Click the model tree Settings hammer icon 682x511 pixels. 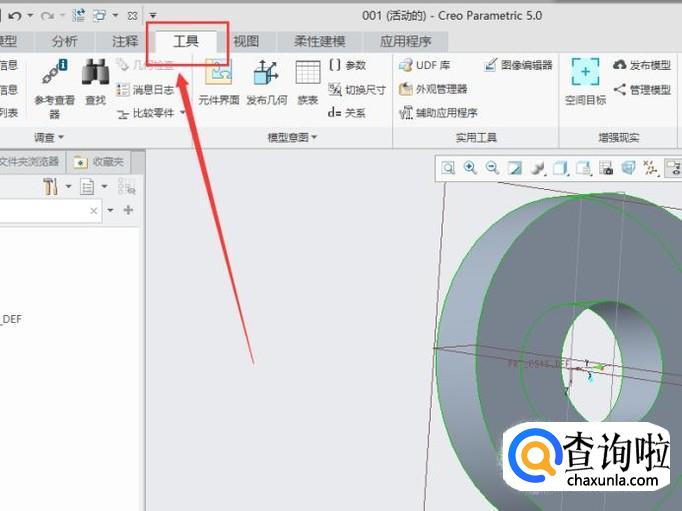coord(50,187)
